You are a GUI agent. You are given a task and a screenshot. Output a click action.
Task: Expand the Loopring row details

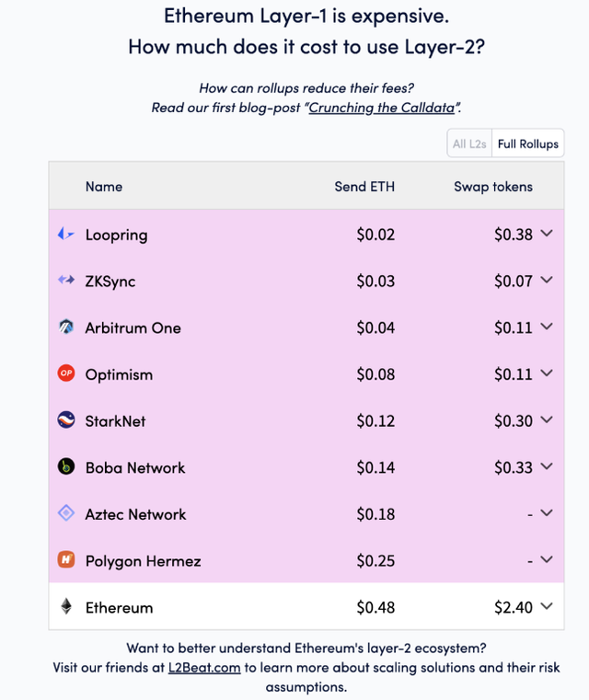coord(547,234)
